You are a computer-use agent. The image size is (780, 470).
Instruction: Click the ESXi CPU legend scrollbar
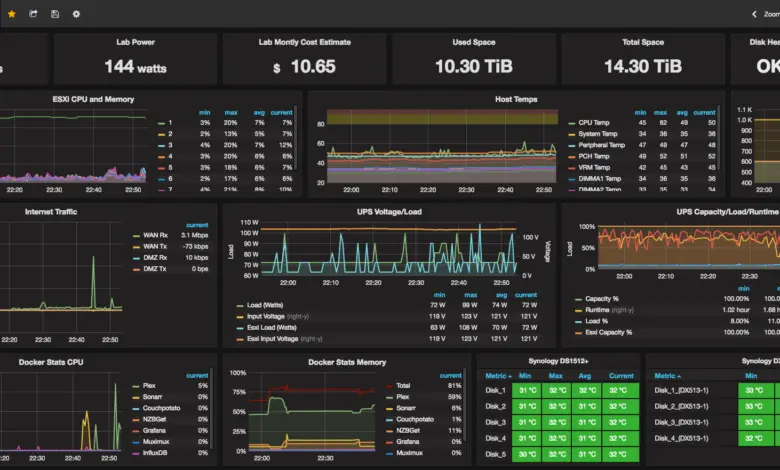coord(295,138)
